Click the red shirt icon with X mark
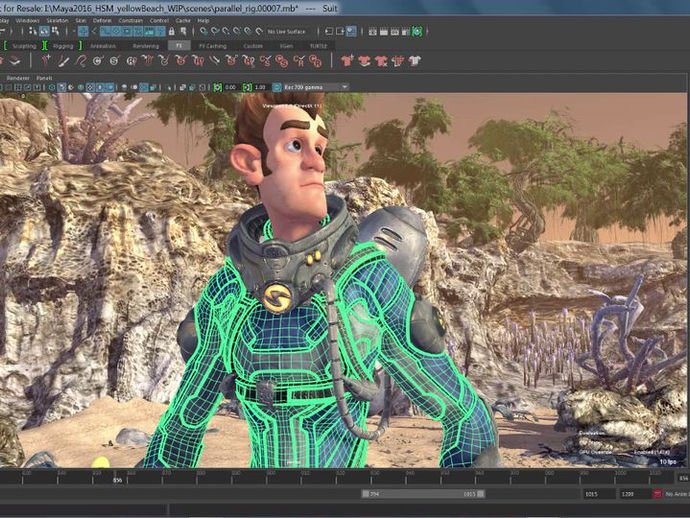Screen dimensions: 690x518 point(381,61)
